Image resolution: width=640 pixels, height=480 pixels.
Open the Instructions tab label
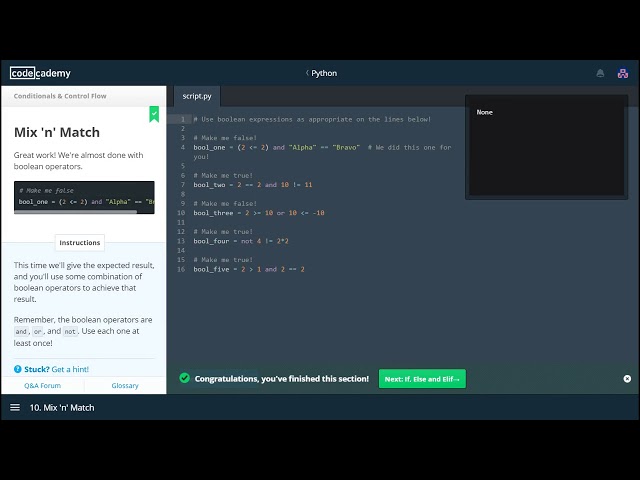coord(80,242)
